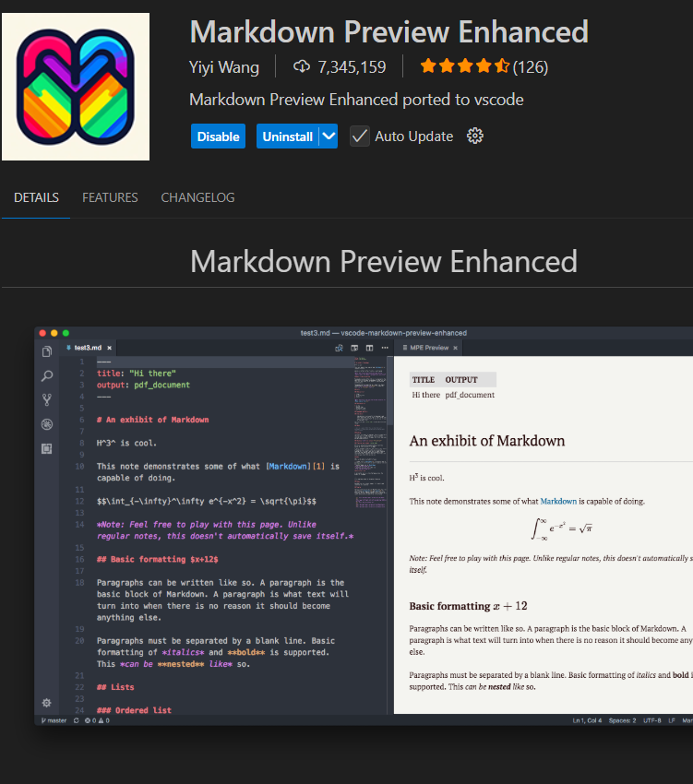Click 'UTF-8' encoding in screenshot status bar

point(652,720)
